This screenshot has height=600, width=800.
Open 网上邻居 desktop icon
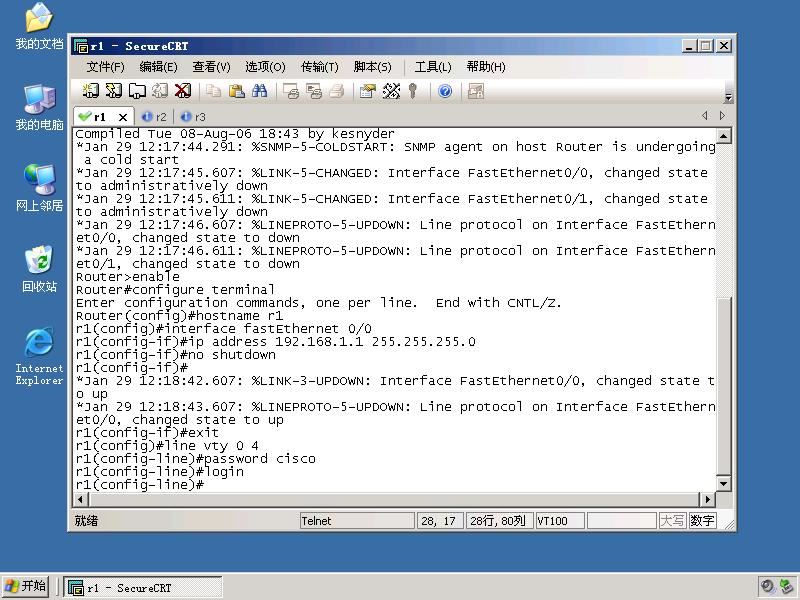[x=39, y=188]
